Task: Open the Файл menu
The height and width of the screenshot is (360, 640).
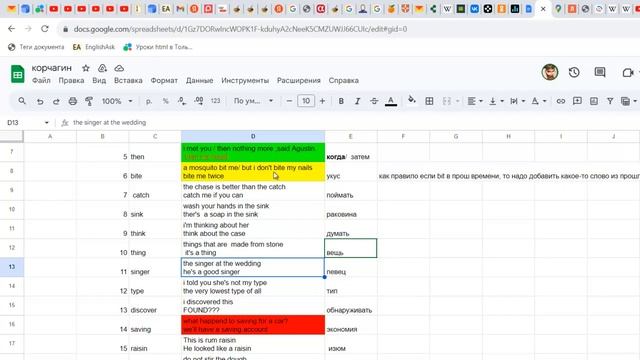Action: click(x=41, y=80)
